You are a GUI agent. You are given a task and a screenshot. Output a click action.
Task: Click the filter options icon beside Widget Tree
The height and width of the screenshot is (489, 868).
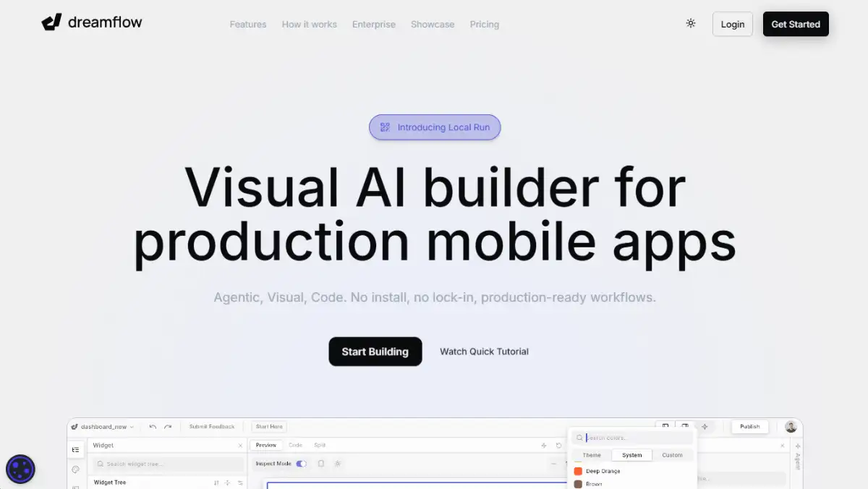coord(240,482)
